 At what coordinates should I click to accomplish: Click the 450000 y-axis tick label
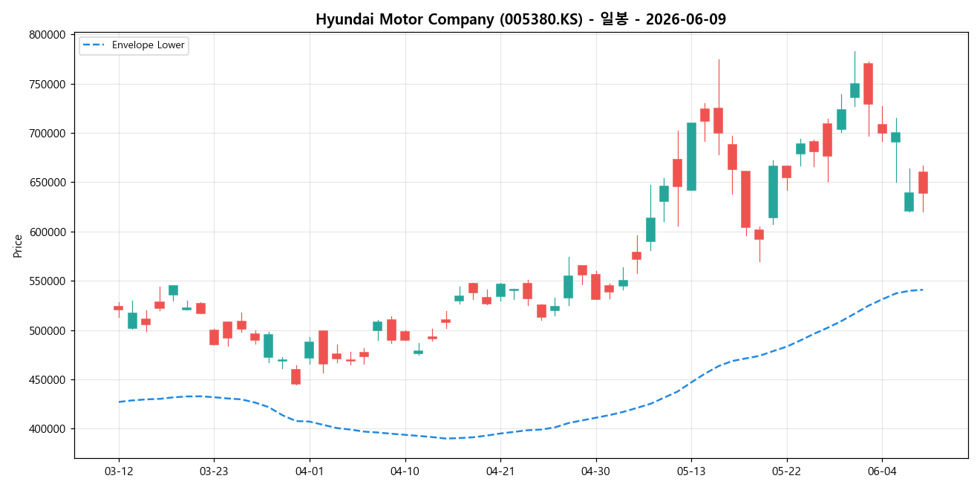[x=48, y=380]
